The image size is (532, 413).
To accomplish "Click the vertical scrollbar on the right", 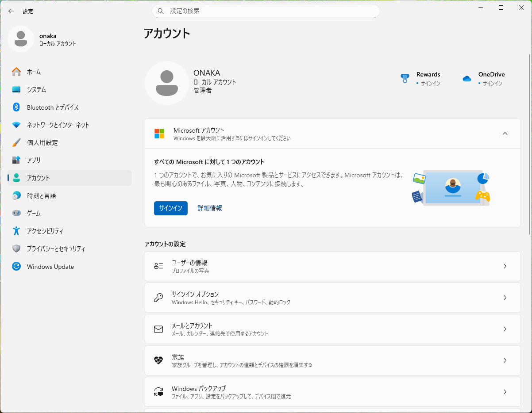I will [x=529, y=144].
